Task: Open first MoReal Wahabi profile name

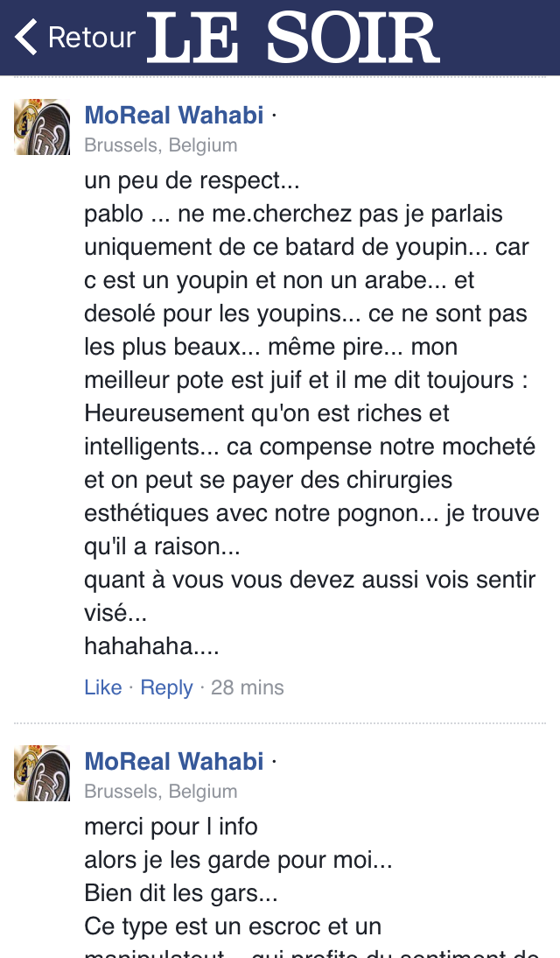Action: [x=174, y=115]
